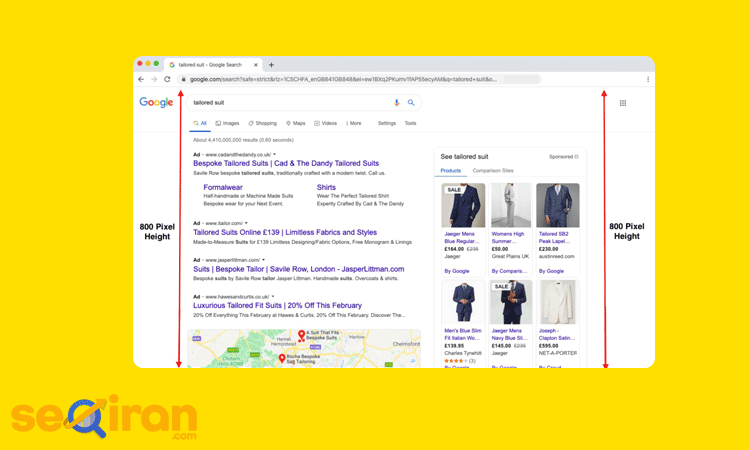Select the Products tab in shopping panel

point(451,171)
